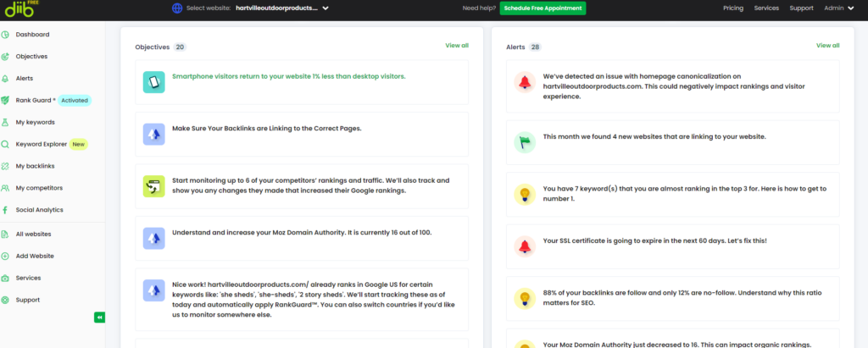Click 'We've detected an issue with homepage canonicalization' text

[674, 86]
